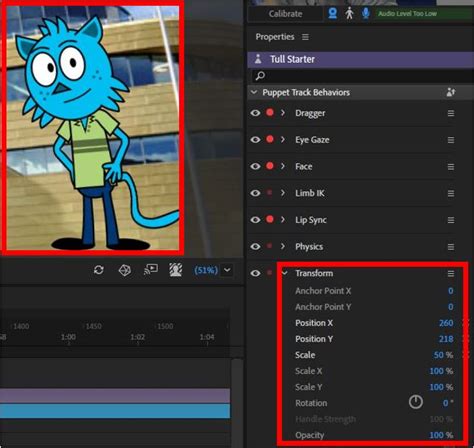Screen dimensions: 474x448
Task: Click the 1:02 timeline ruler mark
Action: point(137,337)
